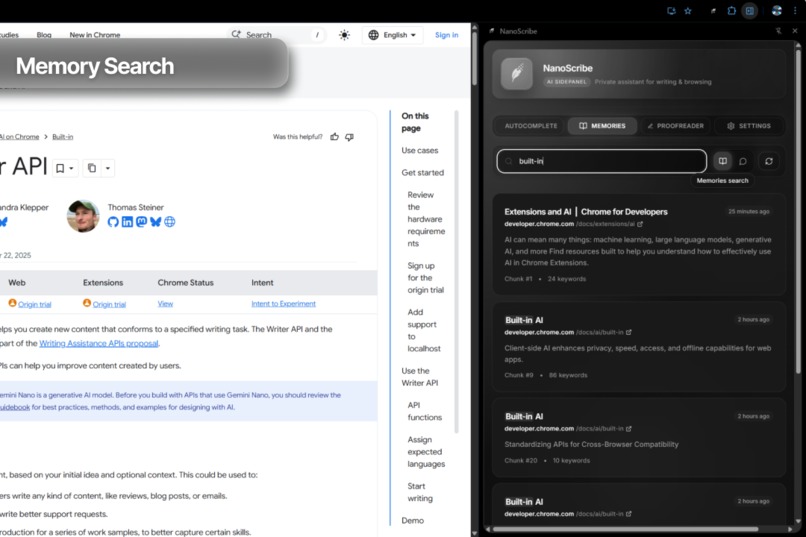
Task: Open Writing Assistance APIs proposal link
Action: 99,343
